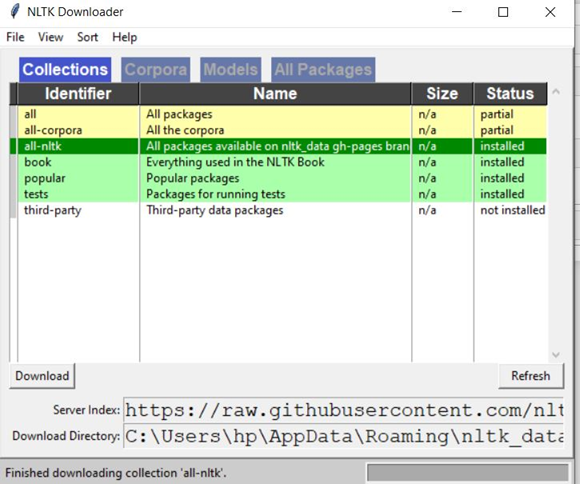Click the 'Download Directory:' label
The image size is (580, 484).
(x=66, y=436)
